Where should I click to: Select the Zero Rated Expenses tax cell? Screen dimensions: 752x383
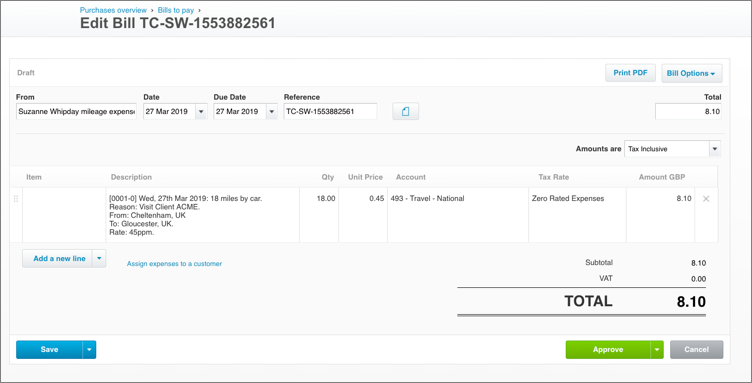pyautogui.click(x=577, y=215)
